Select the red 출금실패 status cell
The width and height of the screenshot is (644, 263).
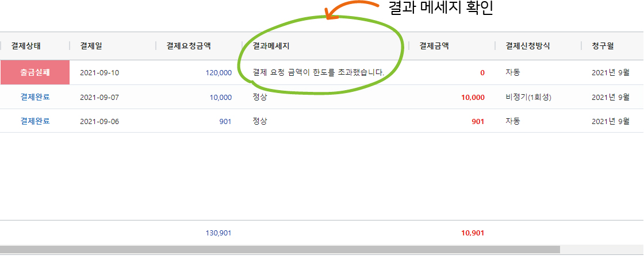[x=35, y=72]
